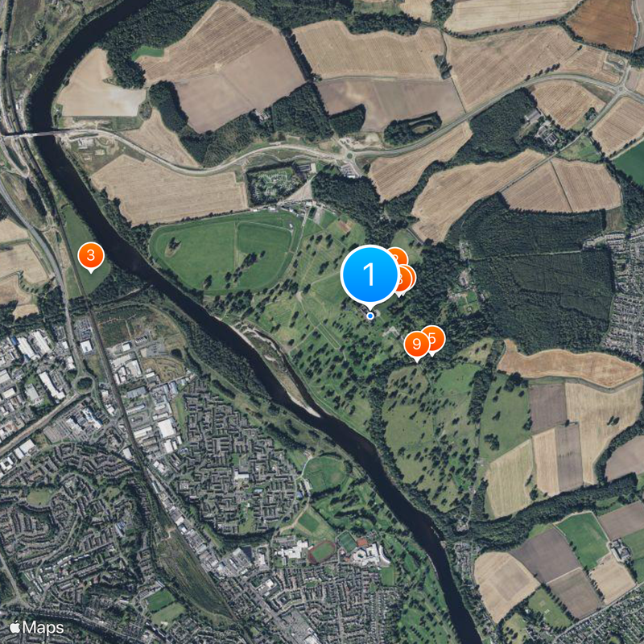The width and height of the screenshot is (644, 644).
Task: Open the Apple Maps logo attribution
Action: coord(37,628)
